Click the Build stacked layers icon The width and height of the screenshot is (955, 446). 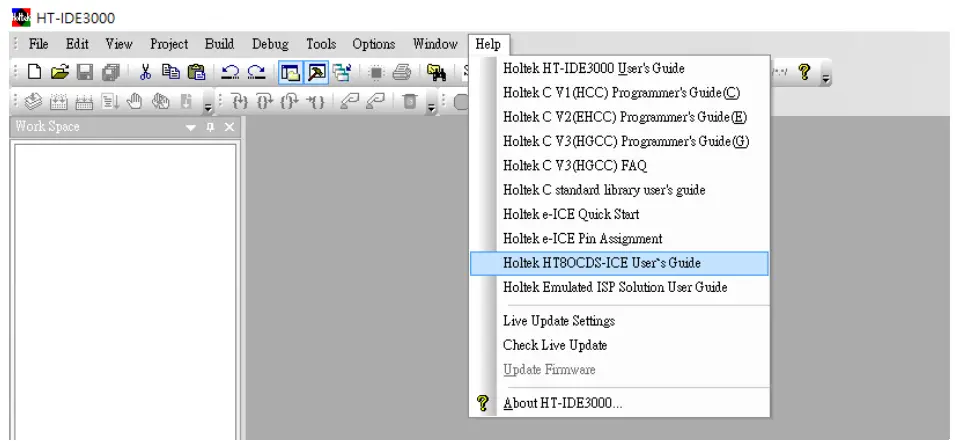pyautogui.click(x=33, y=102)
